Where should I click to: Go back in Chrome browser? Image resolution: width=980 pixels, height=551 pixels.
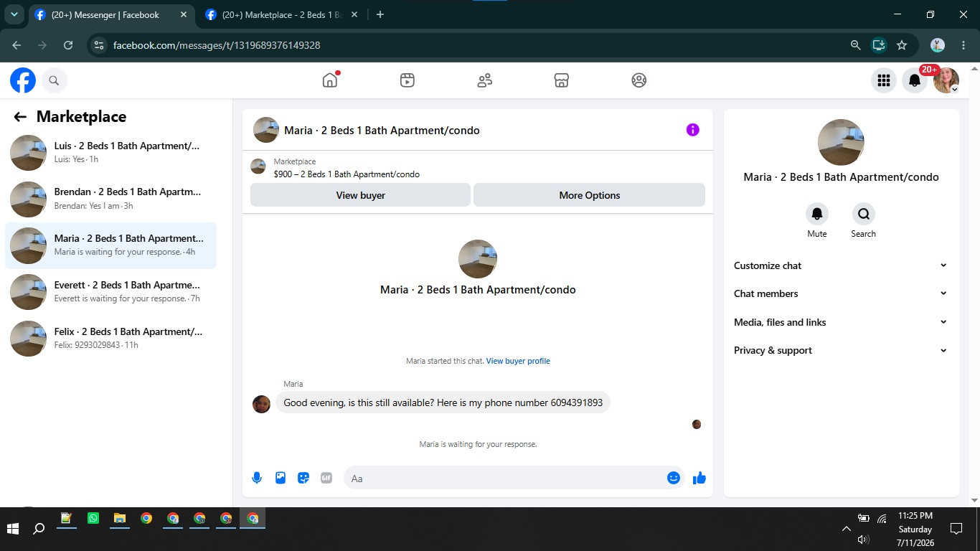[x=17, y=45]
